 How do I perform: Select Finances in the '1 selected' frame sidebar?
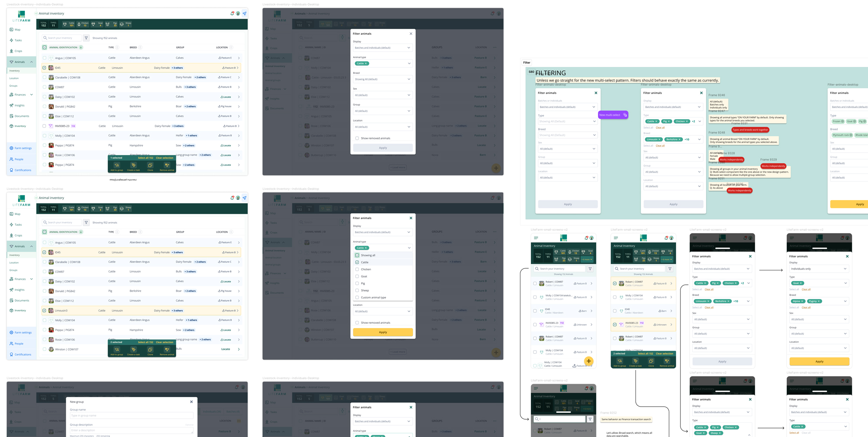[17, 95]
